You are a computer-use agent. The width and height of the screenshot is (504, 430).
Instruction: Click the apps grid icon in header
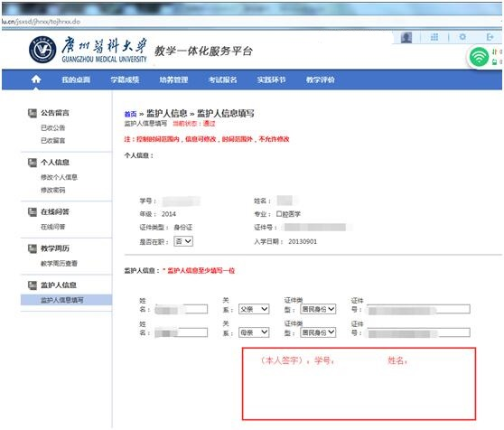(x=434, y=37)
